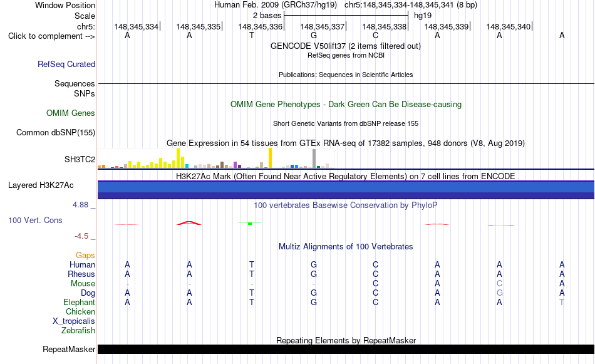Image resolution: width=595 pixels, height=364 pixels.
Task: Click the chr5: row label
Action: click(86, 26)
